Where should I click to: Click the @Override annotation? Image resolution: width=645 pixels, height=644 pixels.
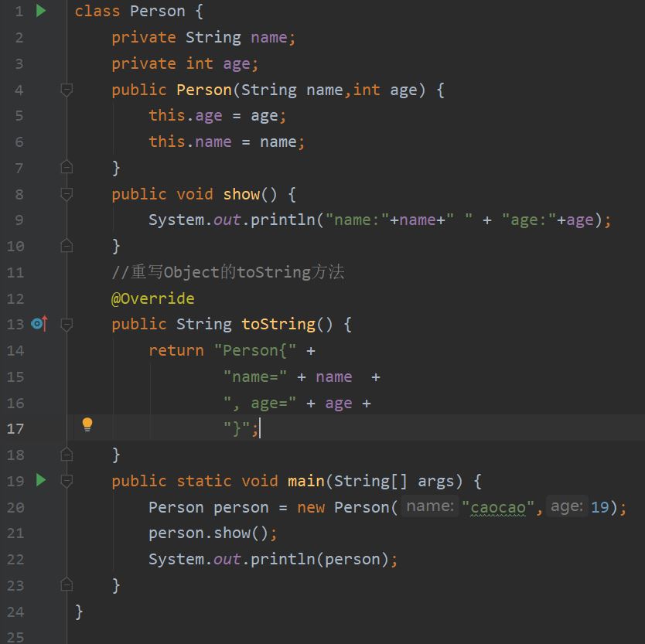[152, 298]
